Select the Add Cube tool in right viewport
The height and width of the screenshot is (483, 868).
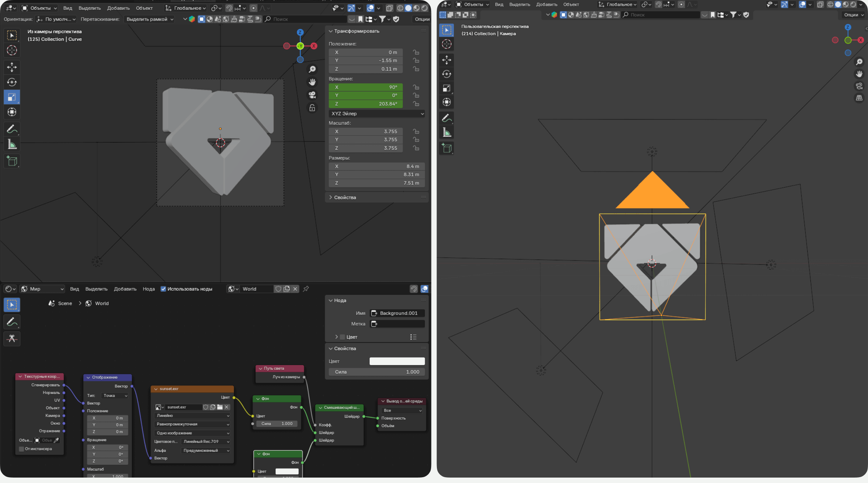coord(447,148)
